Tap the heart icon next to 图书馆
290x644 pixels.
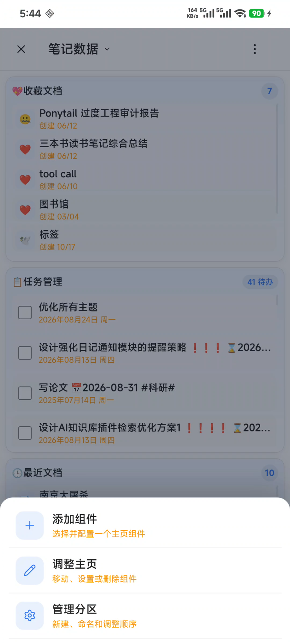tap(25, 210)
